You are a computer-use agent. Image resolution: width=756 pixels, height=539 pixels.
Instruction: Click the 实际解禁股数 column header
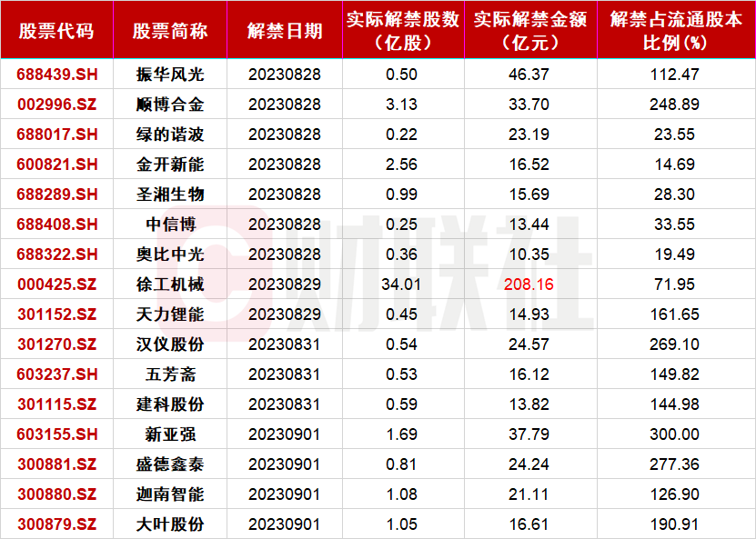[403, 30]
